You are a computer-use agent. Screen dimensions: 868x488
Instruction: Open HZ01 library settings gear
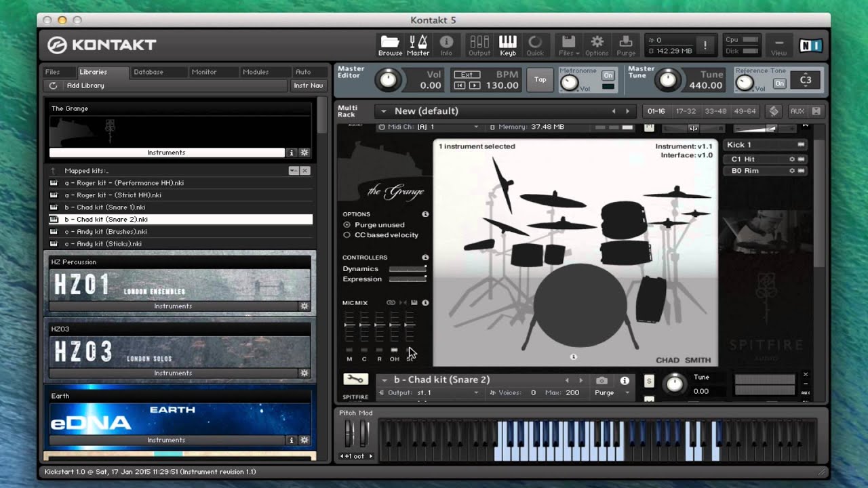tap(304, 306)
